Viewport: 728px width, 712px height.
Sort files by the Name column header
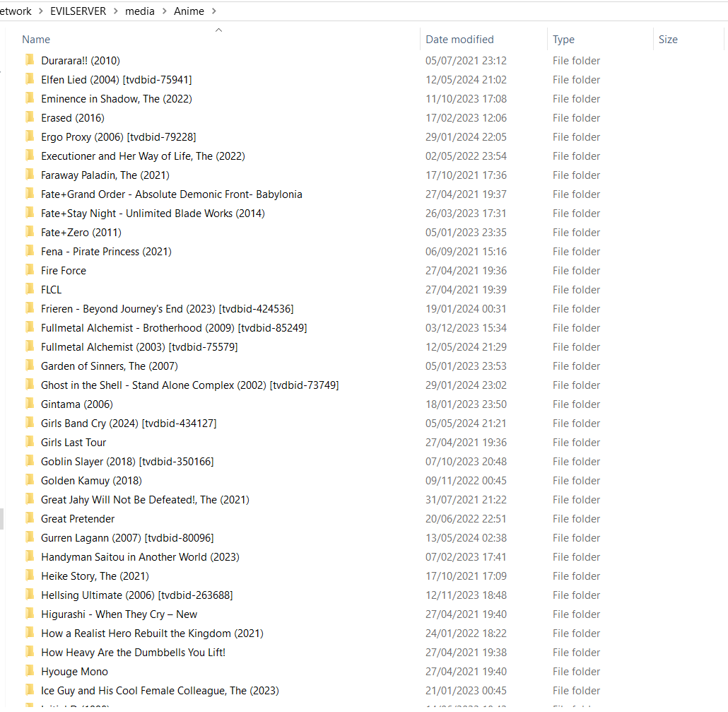click(36, 40)
